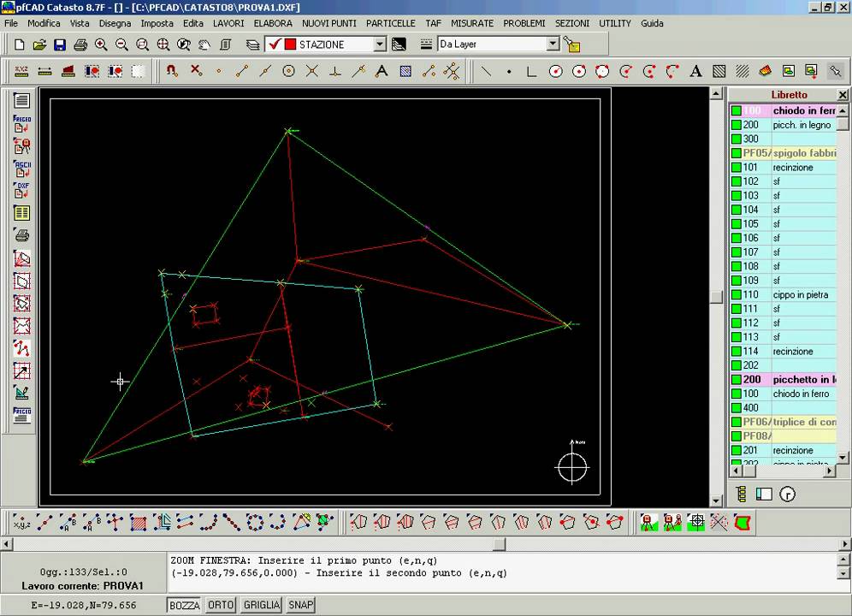Screen dimensions: 852x616
Task: Save drawing with the floppy disk icon
Action: tap(60, 44)
